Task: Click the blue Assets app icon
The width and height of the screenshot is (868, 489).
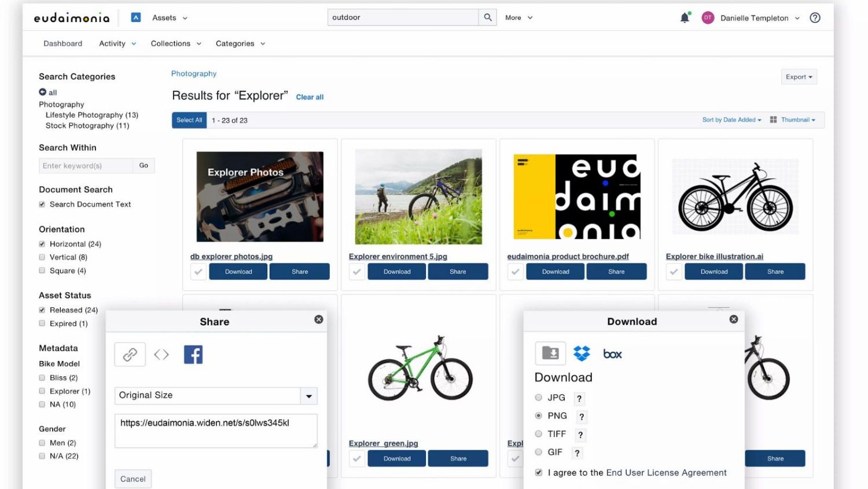Action: (136, 17)
